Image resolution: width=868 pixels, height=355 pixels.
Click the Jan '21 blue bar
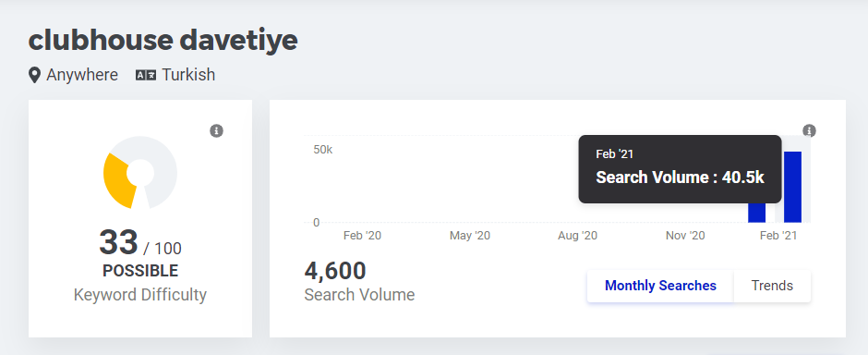757,213
